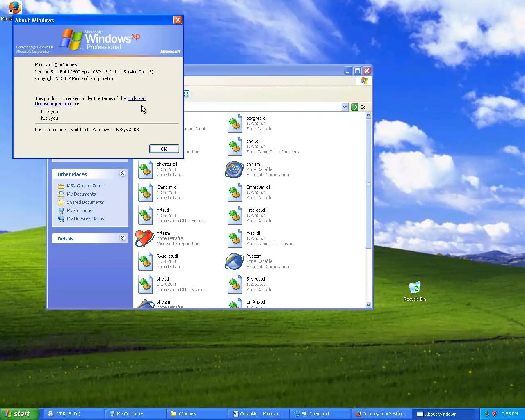Open the address bar dropdown arrow
This screenshot has width=525, height=420.
click(x=345, y=107)
